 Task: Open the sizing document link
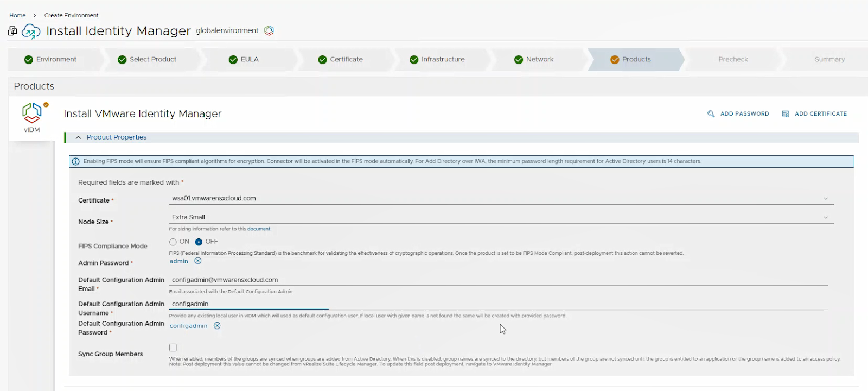[259, 229]
